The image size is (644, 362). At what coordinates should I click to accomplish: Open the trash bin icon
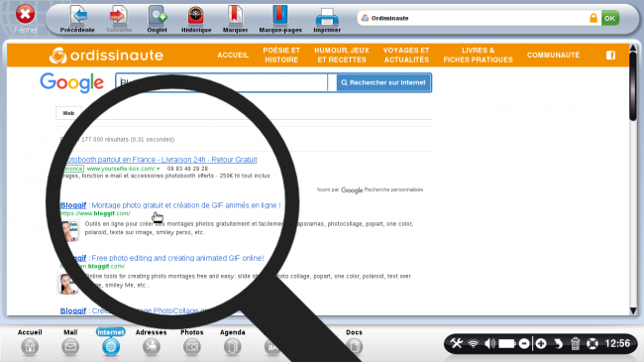coord(575,343)
